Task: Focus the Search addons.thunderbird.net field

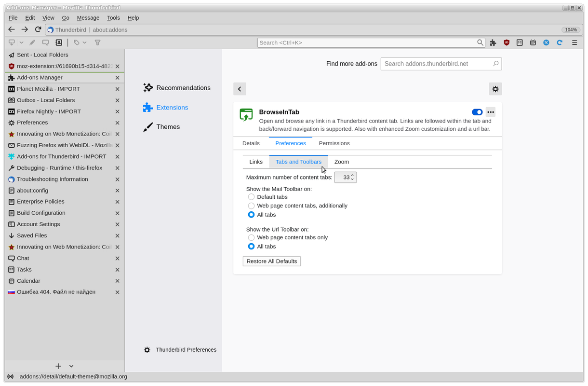Action: [441, 64]
